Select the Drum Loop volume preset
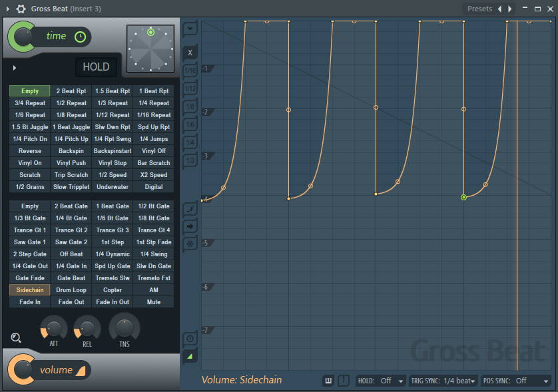 coord(71,290)
